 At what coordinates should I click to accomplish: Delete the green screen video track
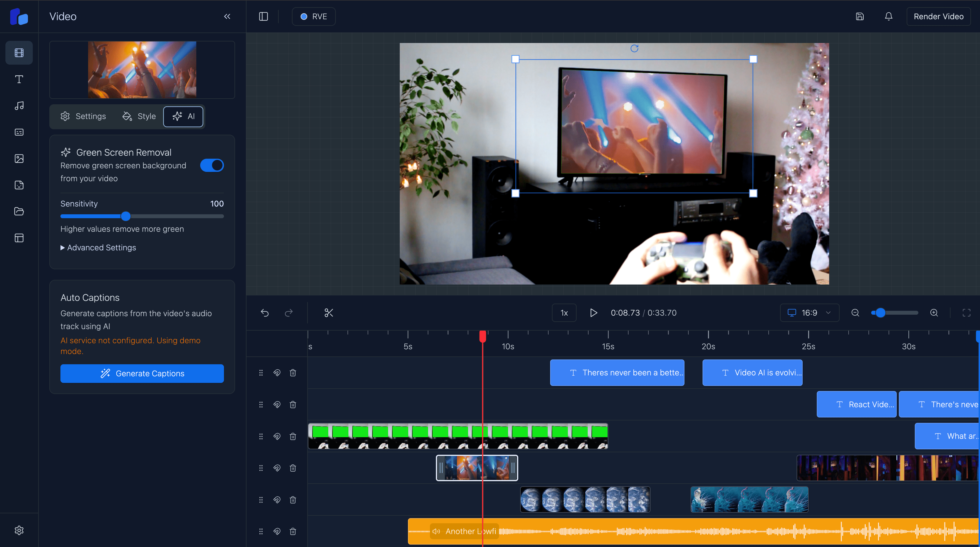pyautogui.click(x=292, y=436)
